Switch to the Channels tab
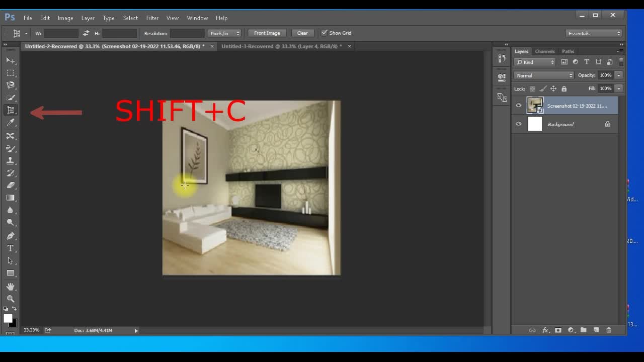The width and height of the screenshot is (644, 362). click(544, 51)
